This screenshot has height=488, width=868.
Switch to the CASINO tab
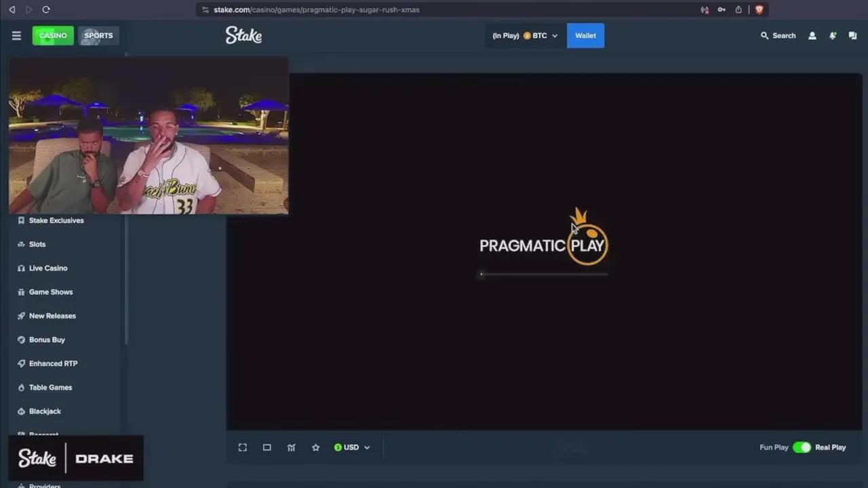coord(53,36)
